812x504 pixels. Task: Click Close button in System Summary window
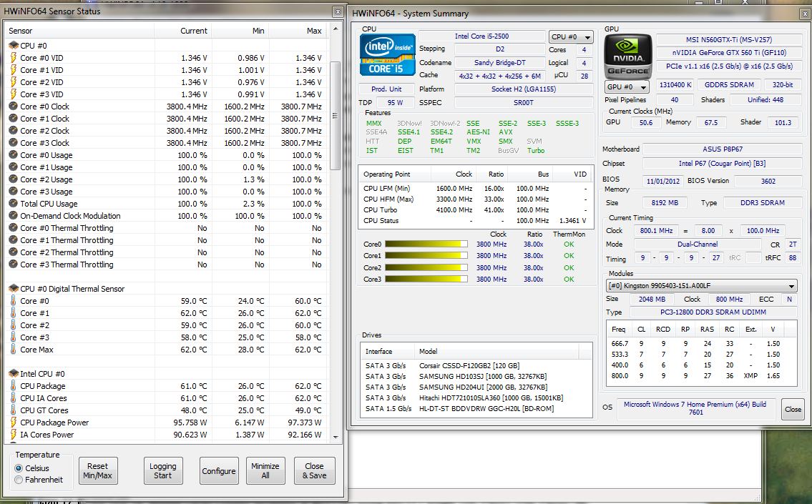[x=792, y=410]
